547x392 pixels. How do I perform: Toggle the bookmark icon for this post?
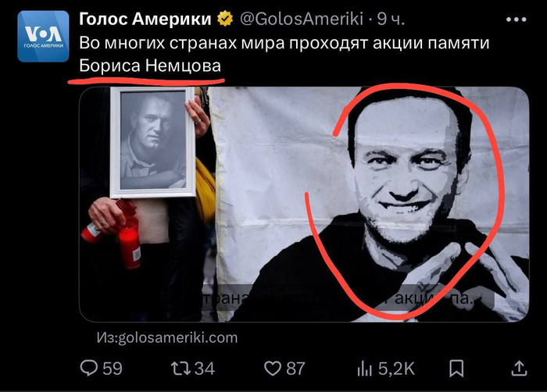click(x=456, y=369)
